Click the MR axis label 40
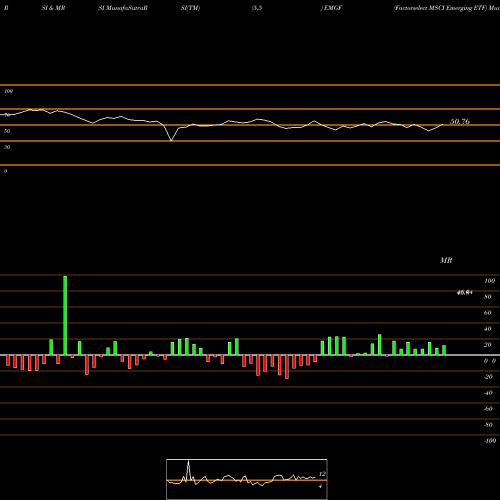The width and height of the screenshot is (500, 500). click(488, 329)
